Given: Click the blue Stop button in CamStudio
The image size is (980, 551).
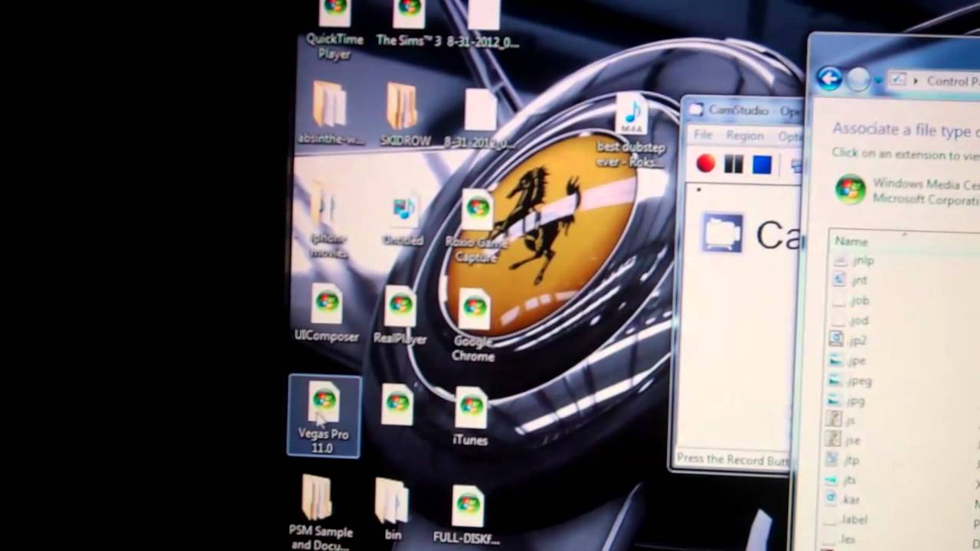Looking at the screenshot, I should [x=762, y=165].
